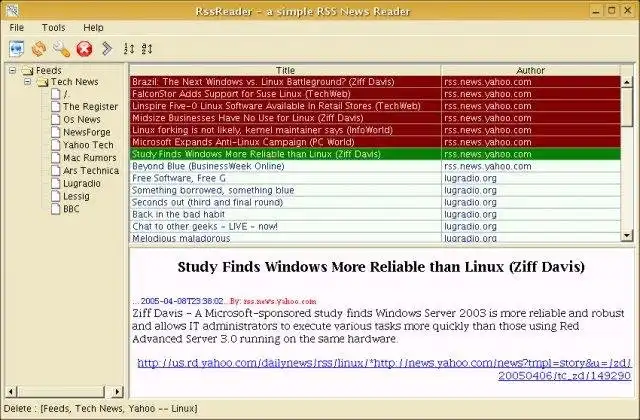
Task: Click the sort ascending 1-2 icon
Action: (129, 49)
